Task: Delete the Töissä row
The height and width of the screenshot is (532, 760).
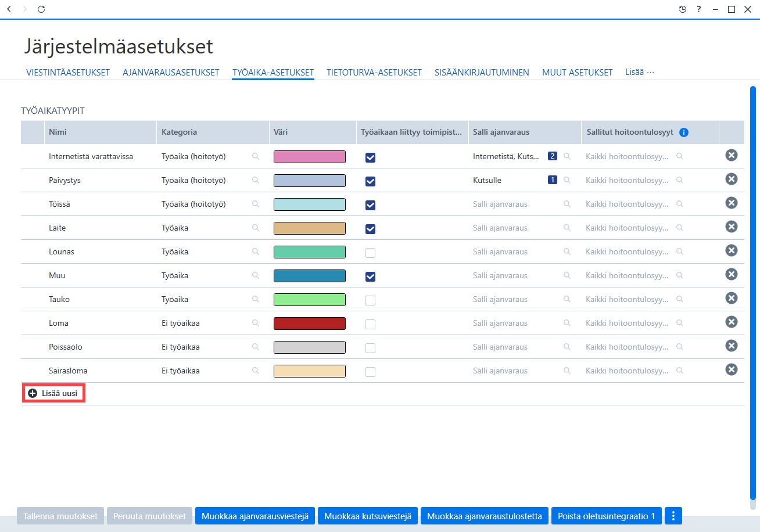Action: tap(732, 203)
